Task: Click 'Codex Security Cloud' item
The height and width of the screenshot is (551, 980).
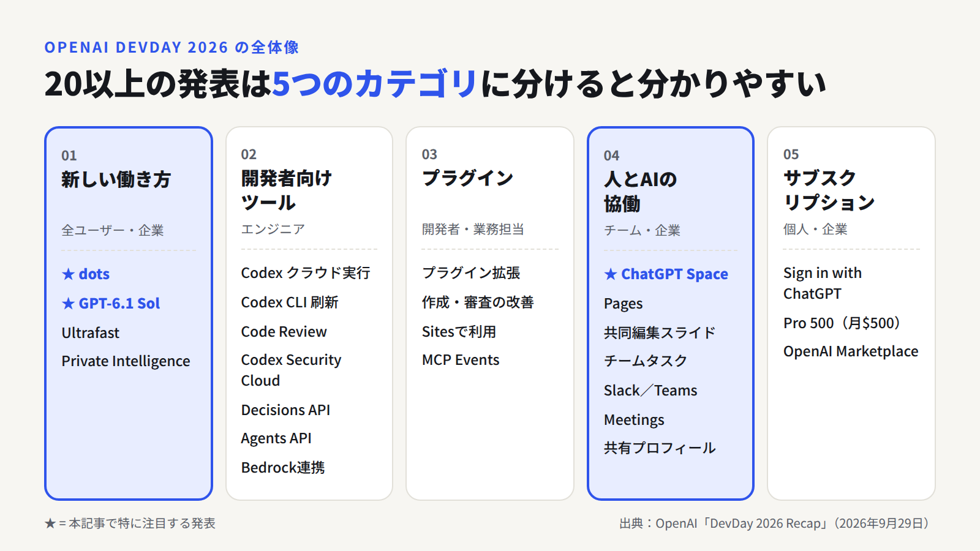Action: pyautogui.click(x=292, y=370)
